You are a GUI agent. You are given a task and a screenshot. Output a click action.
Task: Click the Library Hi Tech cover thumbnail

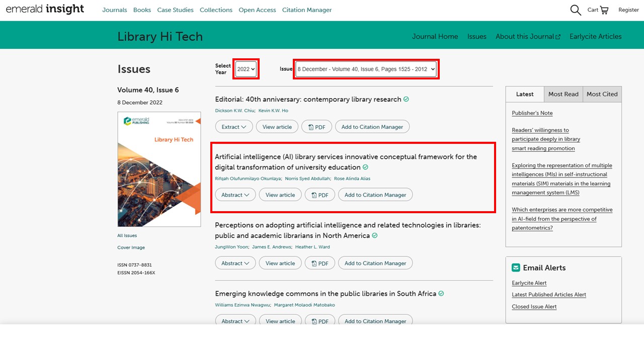point(159,169)
